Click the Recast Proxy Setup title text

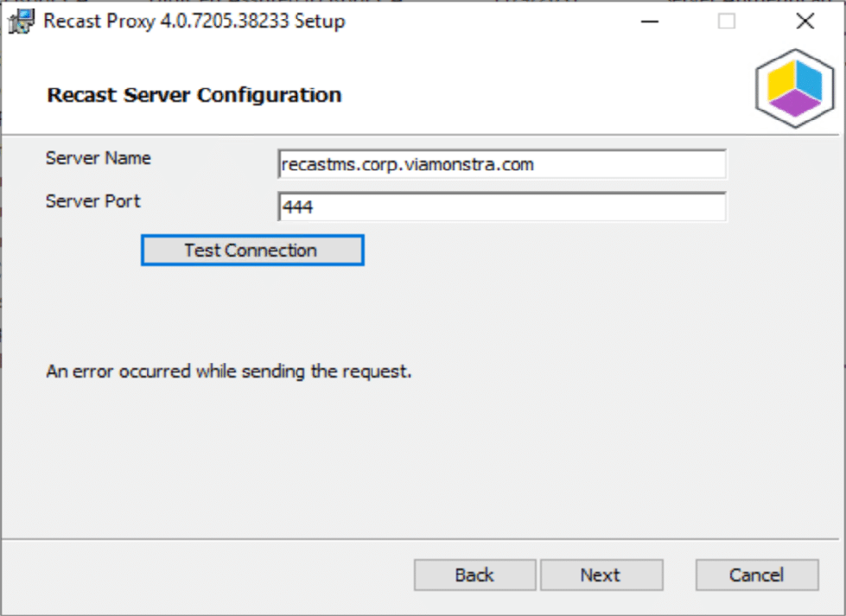[x=194, y=22]
